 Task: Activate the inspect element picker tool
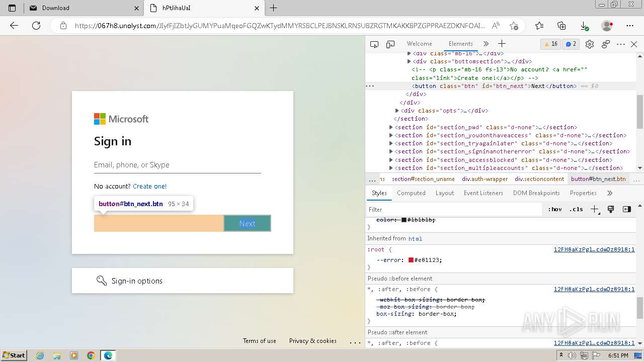click(x=374, y=44)
